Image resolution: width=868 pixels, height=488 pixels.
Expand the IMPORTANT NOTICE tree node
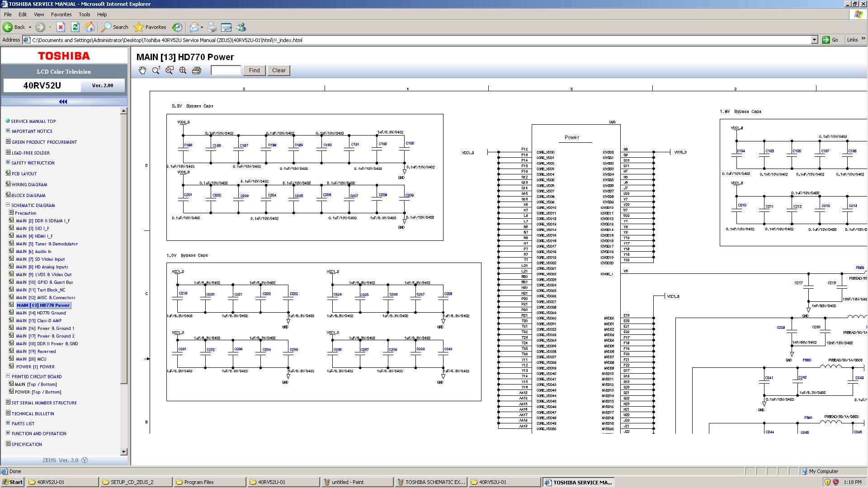pos(8,131)
